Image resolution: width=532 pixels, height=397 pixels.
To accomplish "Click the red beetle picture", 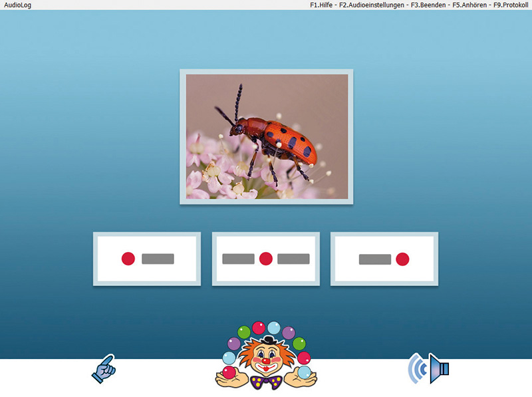I will click(x=267, y=136).
